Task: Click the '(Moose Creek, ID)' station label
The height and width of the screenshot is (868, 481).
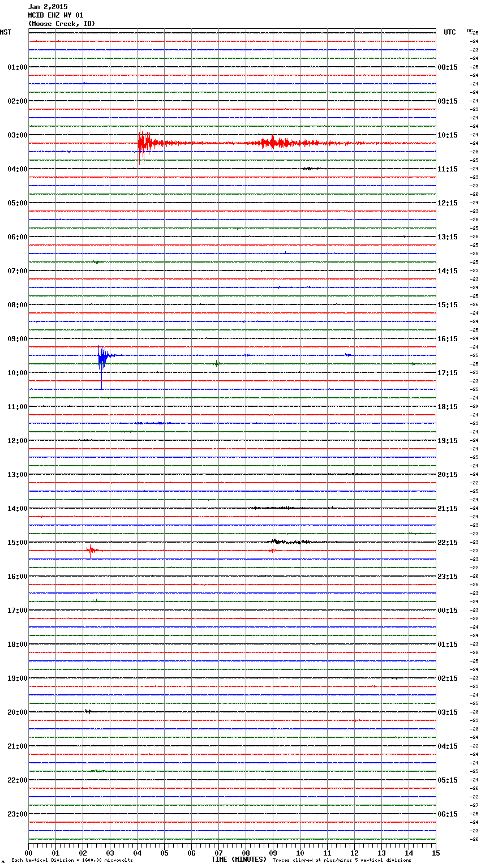Action: click(x=62, y=24)
